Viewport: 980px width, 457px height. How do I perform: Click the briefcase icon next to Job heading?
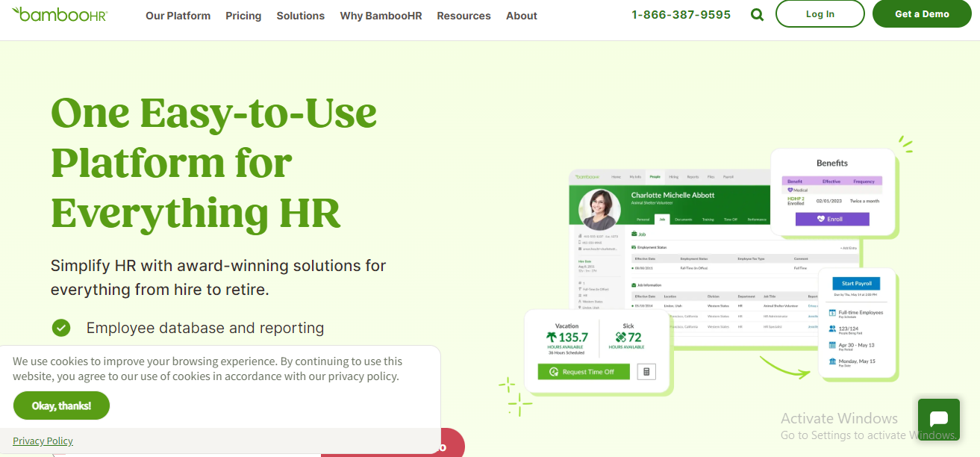634,234
